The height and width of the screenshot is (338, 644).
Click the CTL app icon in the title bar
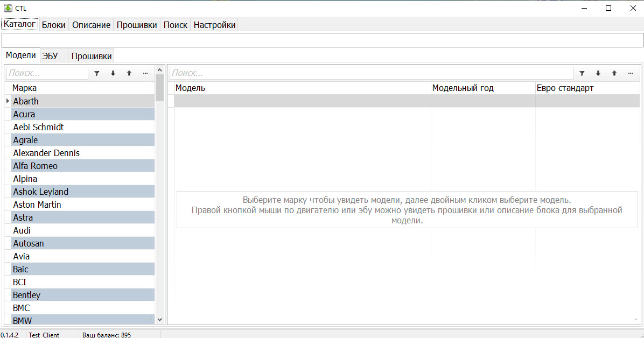[8, 8]
